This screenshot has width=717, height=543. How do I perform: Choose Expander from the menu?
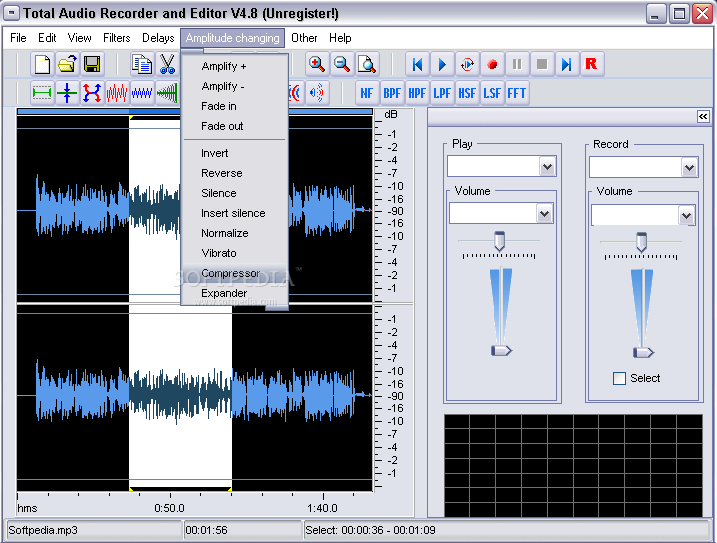click(235, 293)
